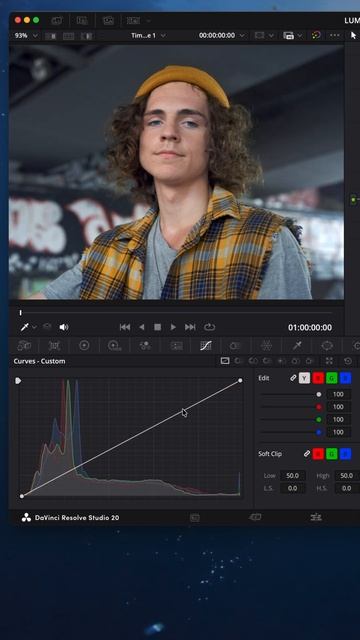Open the RGB Mixer palette icon
The image size is (360, 640).
pos(145,345)
